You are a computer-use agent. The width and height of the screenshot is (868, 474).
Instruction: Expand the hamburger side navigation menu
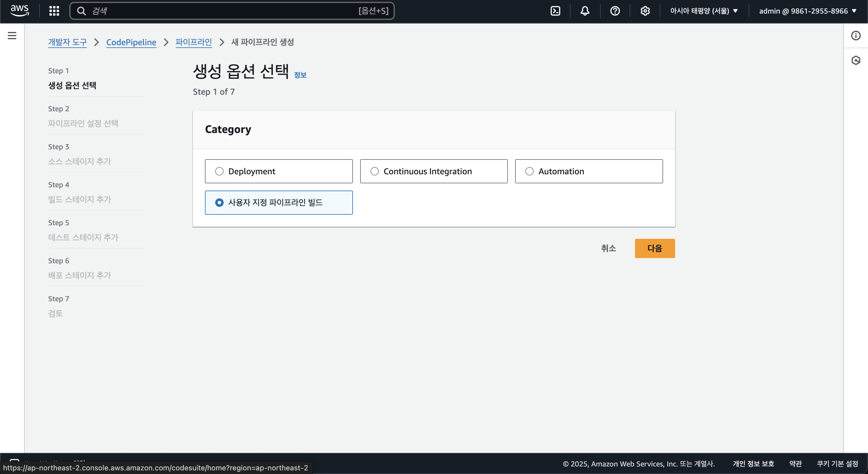[12, 35]
